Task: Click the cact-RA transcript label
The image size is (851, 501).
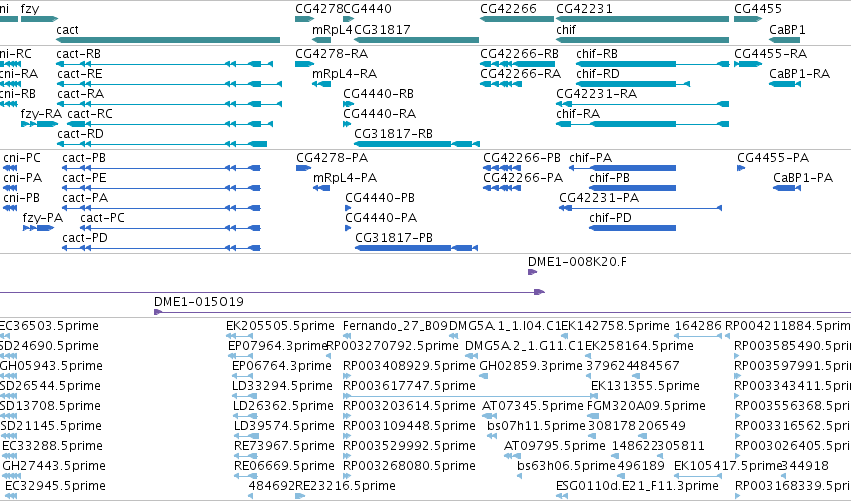Action: [80, 94]
